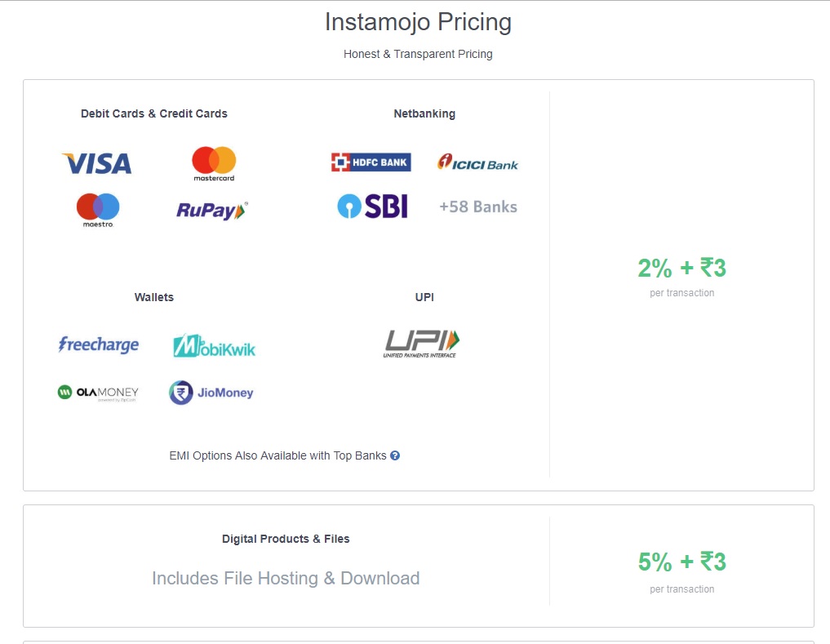Select the 'Digital Products & Files' heading
This screenshot has height=644, width=830.
pyautogui.click(x=286, y=539)
